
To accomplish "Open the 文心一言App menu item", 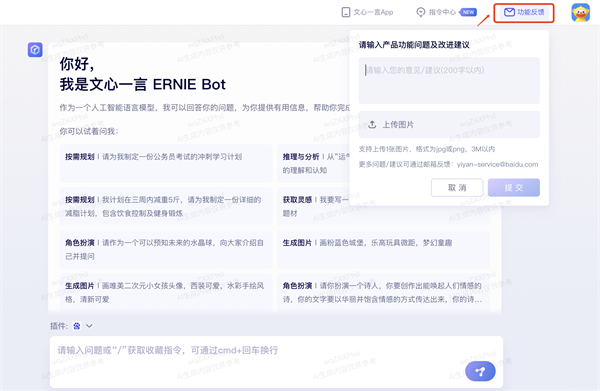I will click(x=367, y=12).
